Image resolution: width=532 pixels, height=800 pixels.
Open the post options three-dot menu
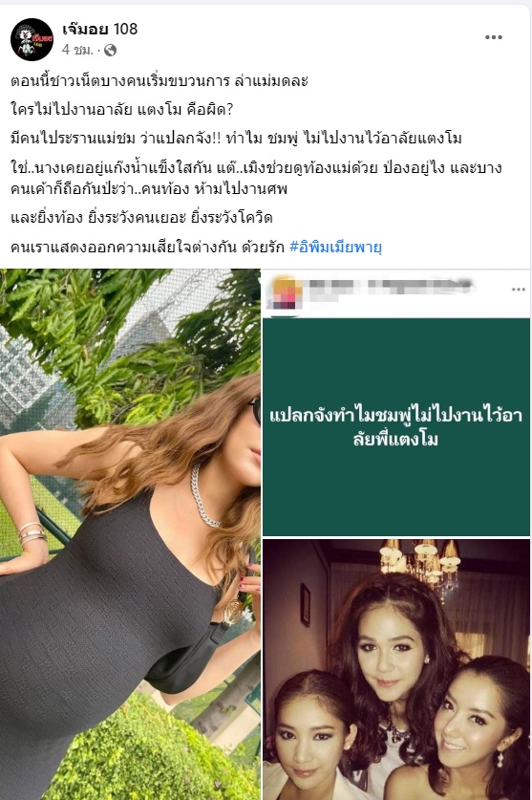[x=493, y=38]
